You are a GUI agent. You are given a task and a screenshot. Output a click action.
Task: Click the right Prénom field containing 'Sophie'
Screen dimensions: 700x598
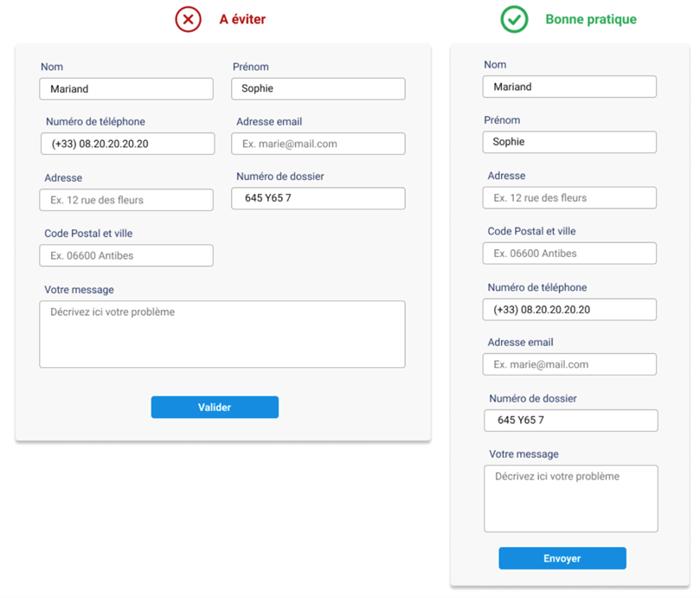(x=569, y=141)
